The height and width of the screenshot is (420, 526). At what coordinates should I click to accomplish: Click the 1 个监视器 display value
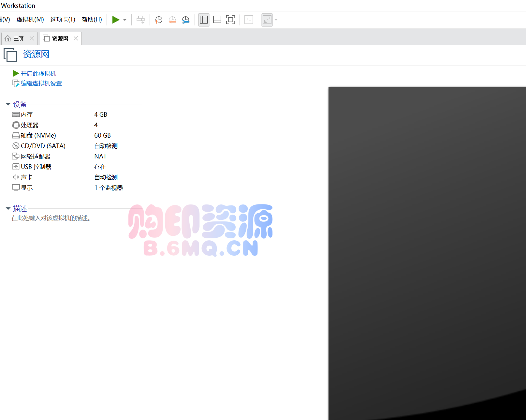(109, 187)
